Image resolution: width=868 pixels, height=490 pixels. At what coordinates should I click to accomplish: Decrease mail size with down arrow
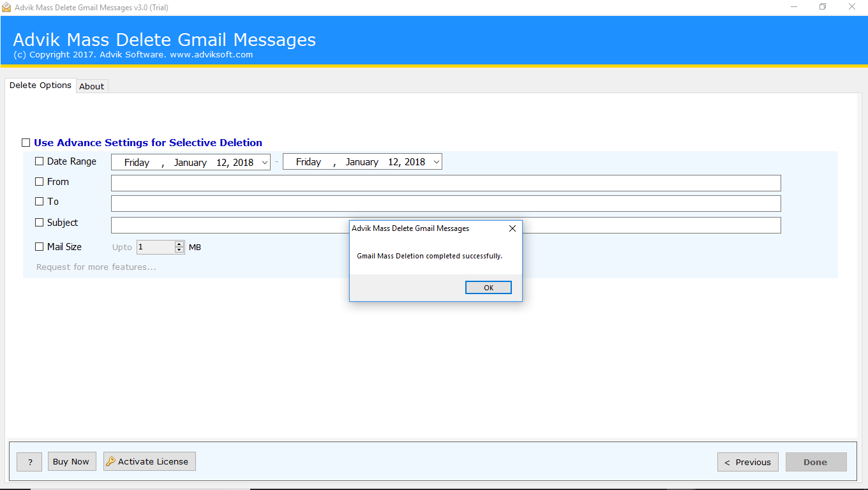[x=179, y=250]
